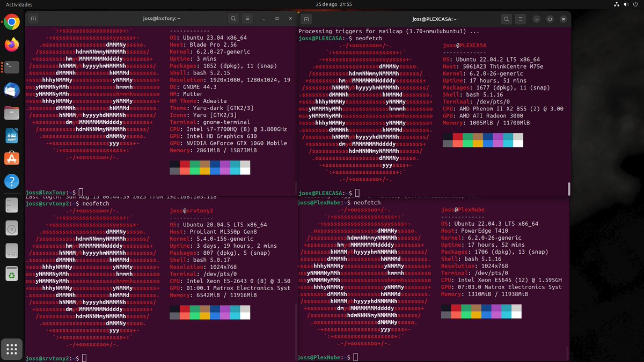This screenshot has width=644, height=362.
Task: Click 'OS: Ubuntu 22.04.3 LTS x86_64' line
Action: click(x=490, y=224)
